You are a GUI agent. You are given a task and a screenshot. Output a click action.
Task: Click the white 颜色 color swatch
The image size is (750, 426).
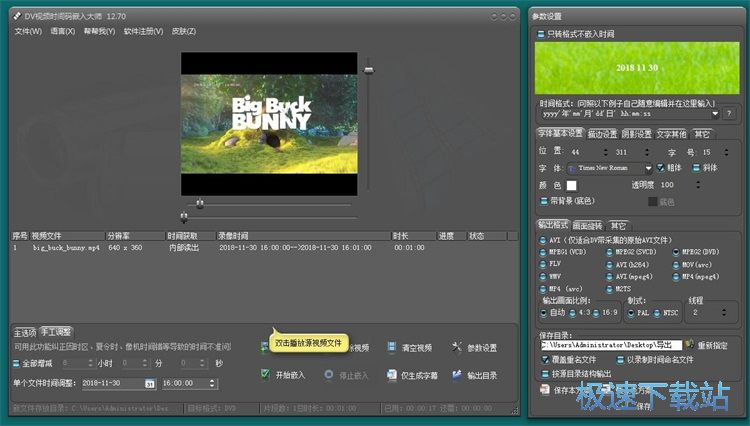[x=571, y=185]
